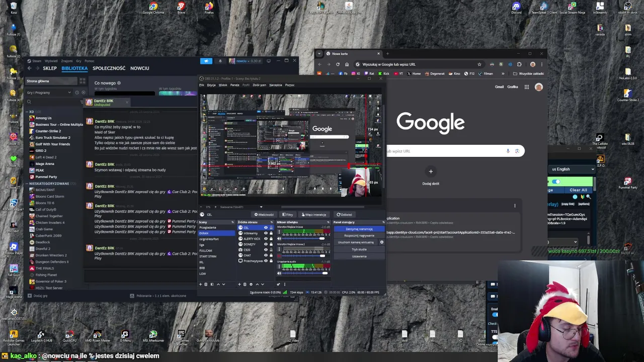Open new tab in Chrome
This screenshot has height=362, width=644.
tap(387, 54)
